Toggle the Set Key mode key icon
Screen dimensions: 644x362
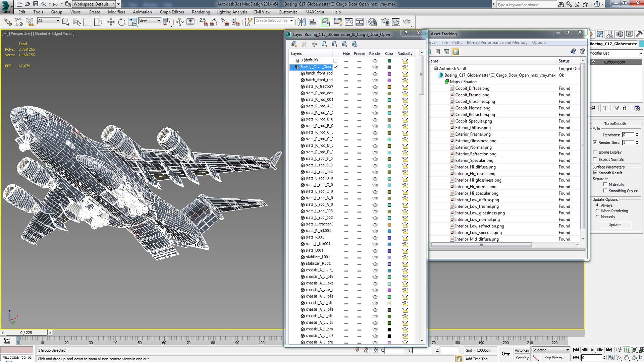coord(505,354)
